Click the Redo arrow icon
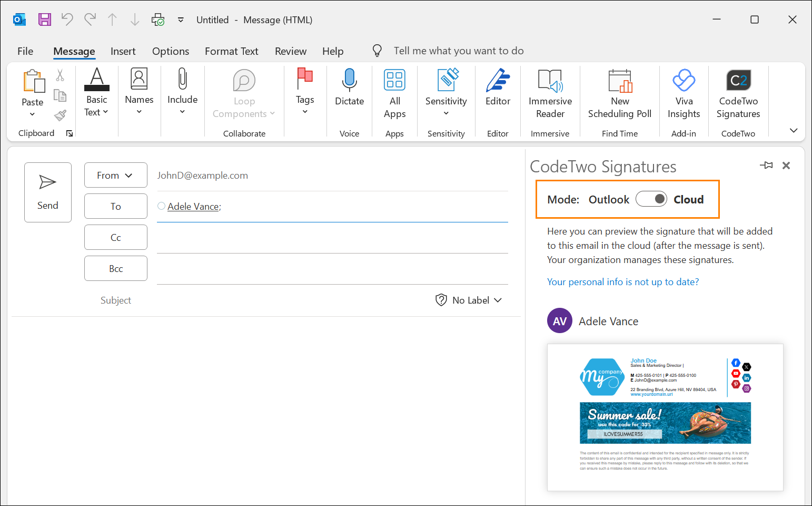 click(x=90, y=20)
